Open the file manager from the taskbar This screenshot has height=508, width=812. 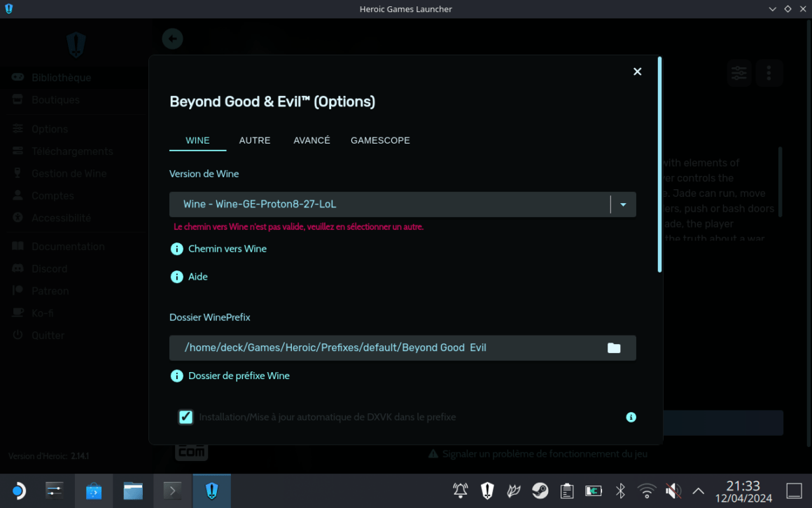tap(133, 490)
